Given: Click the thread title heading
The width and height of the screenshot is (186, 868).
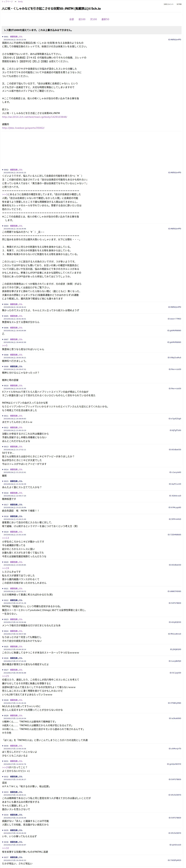Looking at the screenshot, I should (51, 8).
